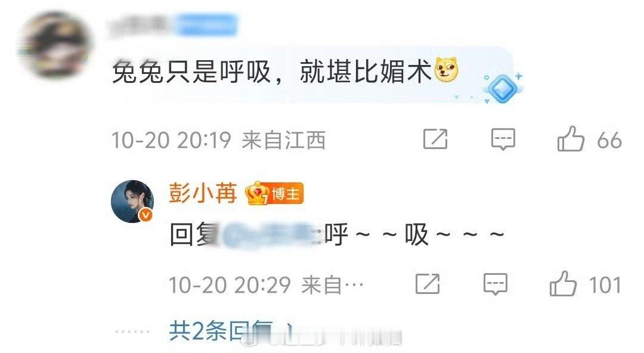Select the comment text 兔兔只是呼吸，就堪比媚术
This screenshot has width=644, height=353.
271,71
